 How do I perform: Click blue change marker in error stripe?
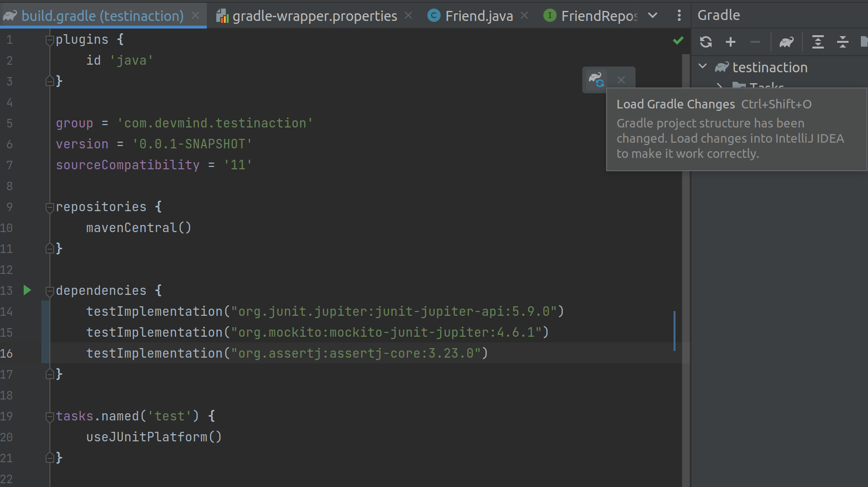pos(675,331)
